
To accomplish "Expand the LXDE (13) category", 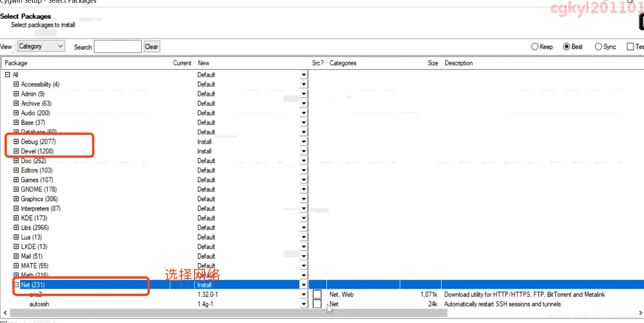I will click(16, 247).
